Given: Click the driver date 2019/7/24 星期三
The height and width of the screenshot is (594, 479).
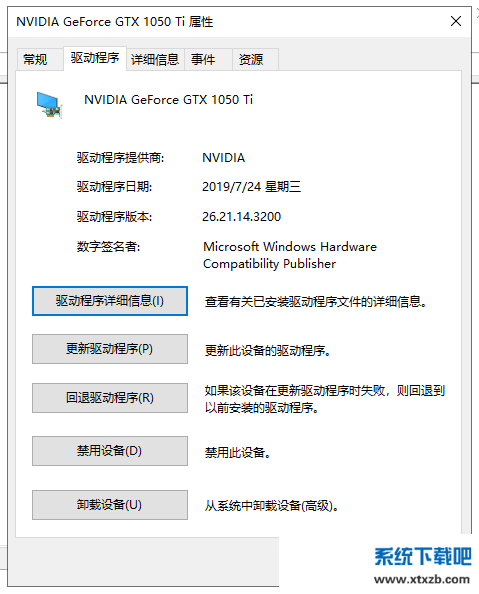Looking at the screenshot, I should 252,187.
